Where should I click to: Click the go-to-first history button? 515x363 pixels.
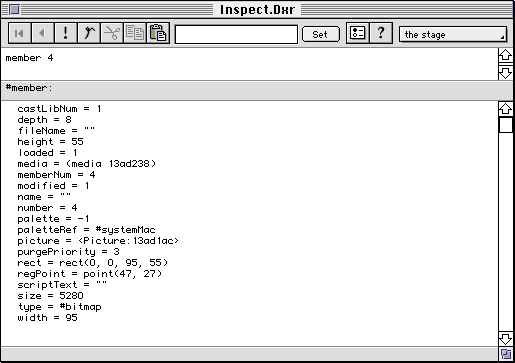19,33
